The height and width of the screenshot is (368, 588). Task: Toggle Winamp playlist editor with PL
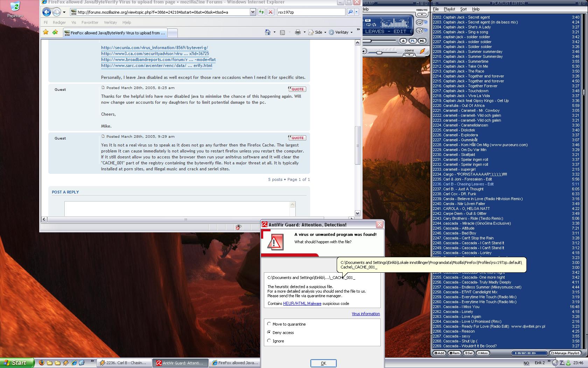coord(413,41)
